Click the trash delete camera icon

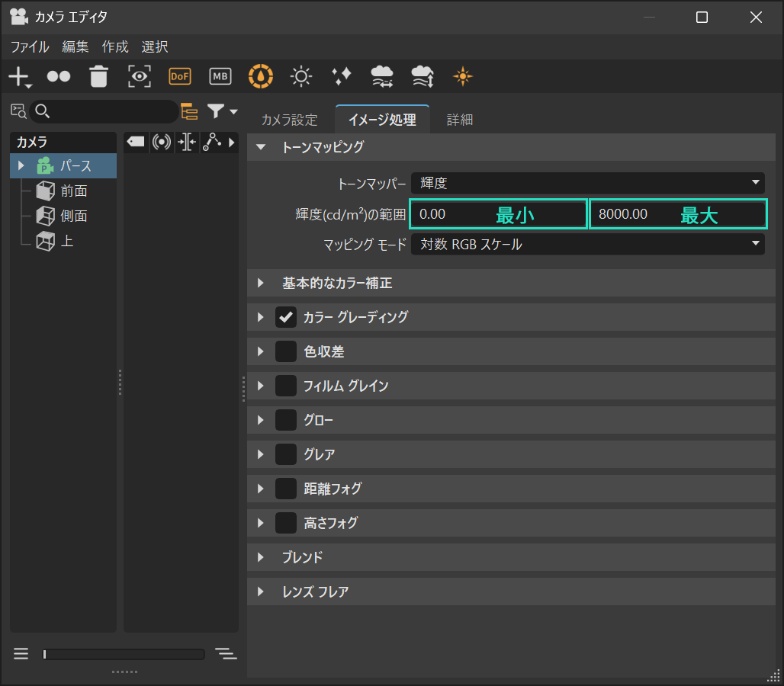pos(99,76)
